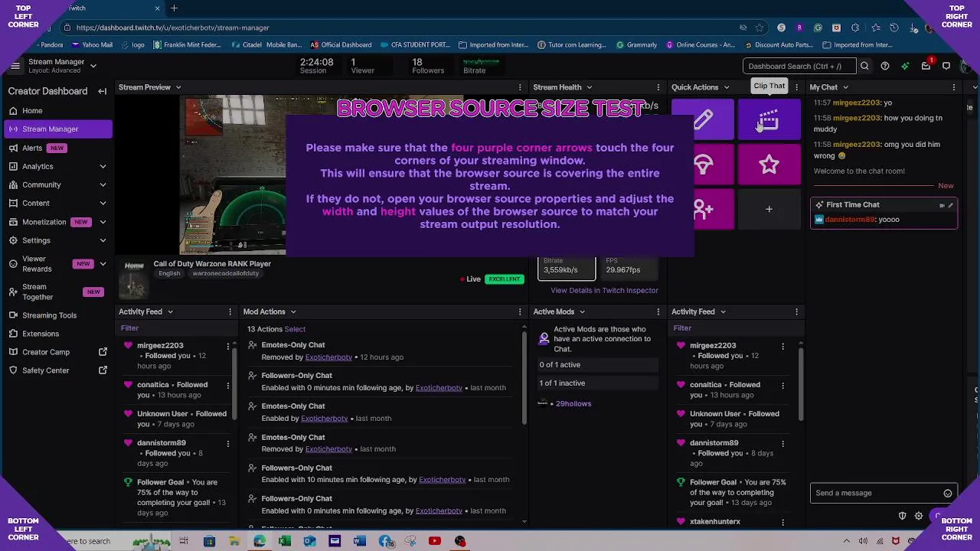Go to Home in the sidebar
The image size is (980, 551).
point(57,110)
